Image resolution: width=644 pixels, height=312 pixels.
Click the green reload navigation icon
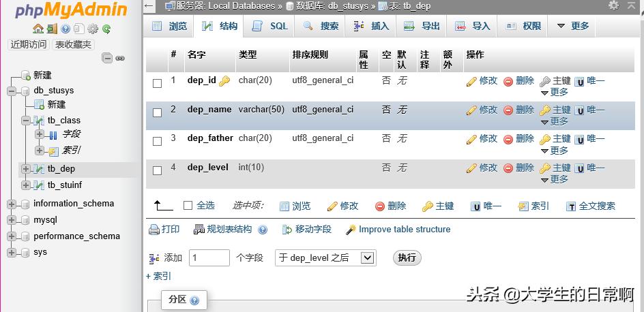[106, 29]
